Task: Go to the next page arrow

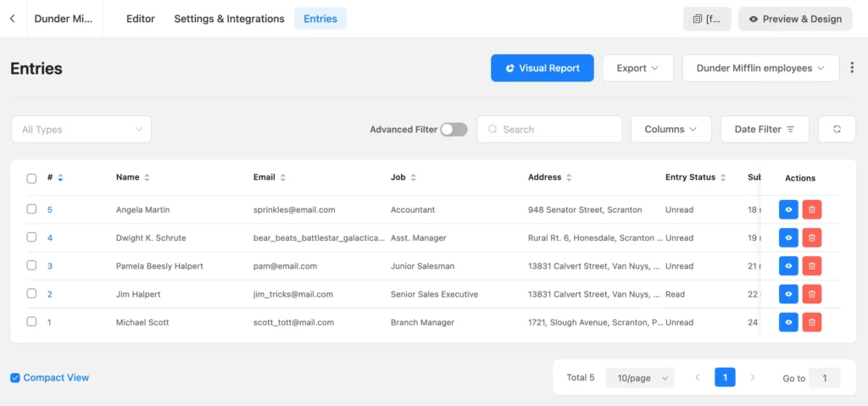Action: pos(753,378)
